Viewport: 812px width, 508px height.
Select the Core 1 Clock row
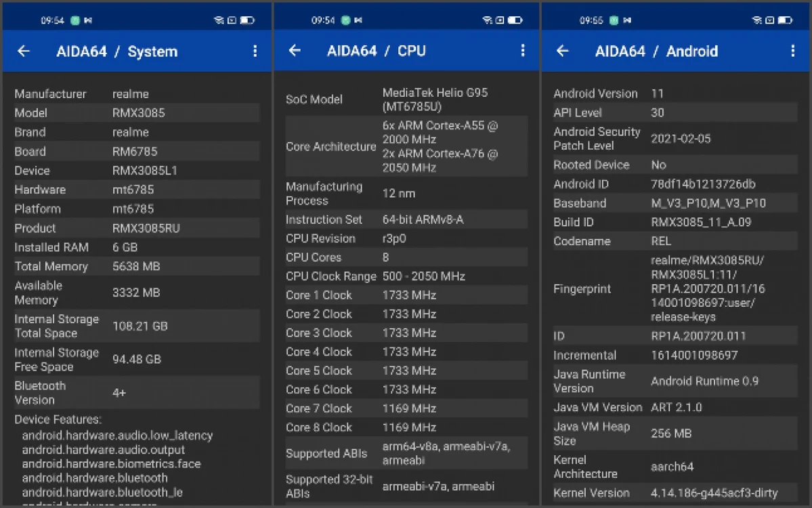(406, 295)
